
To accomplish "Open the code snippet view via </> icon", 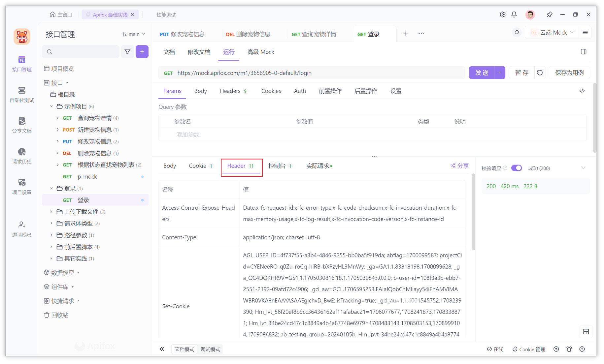I will coord(582,91).
